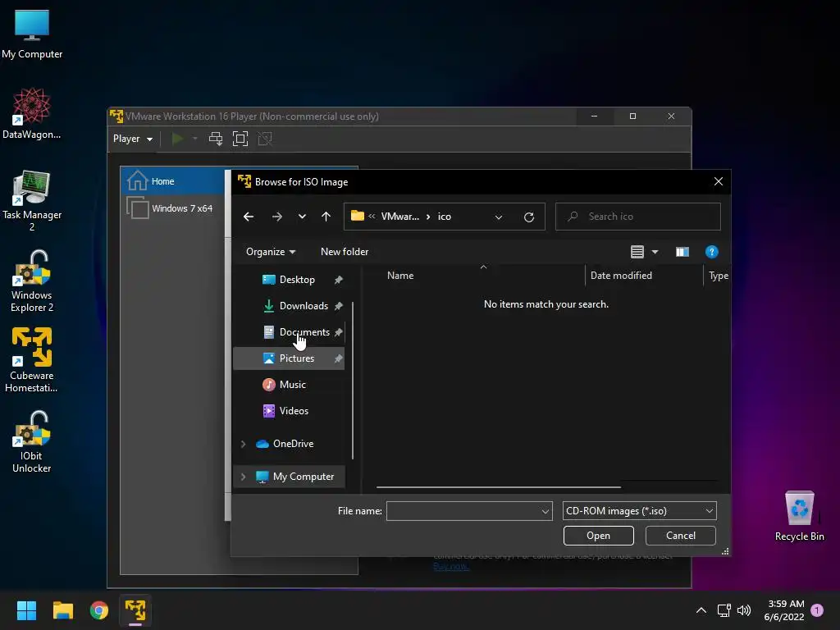Expand the address bar path history dropdown

(x=499, y=217)
